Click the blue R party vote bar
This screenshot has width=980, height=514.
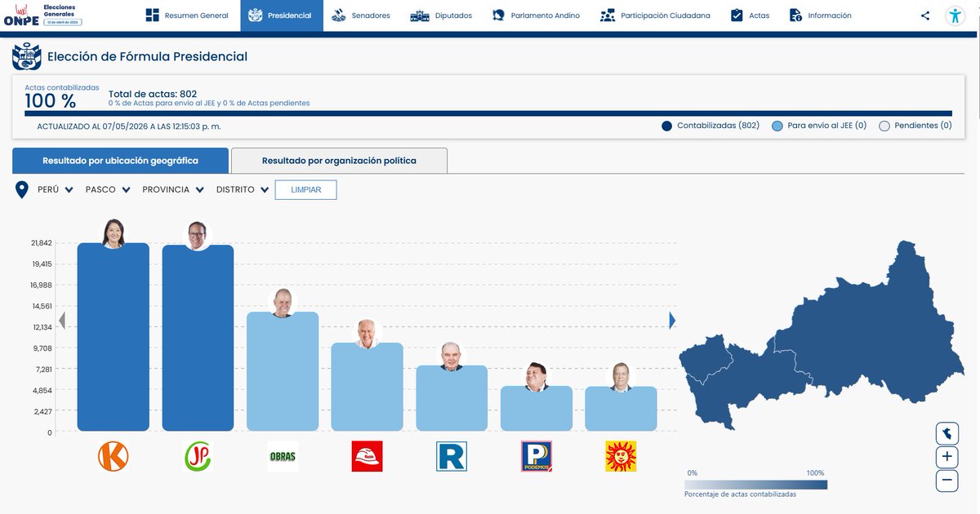(x=452, y=398)
